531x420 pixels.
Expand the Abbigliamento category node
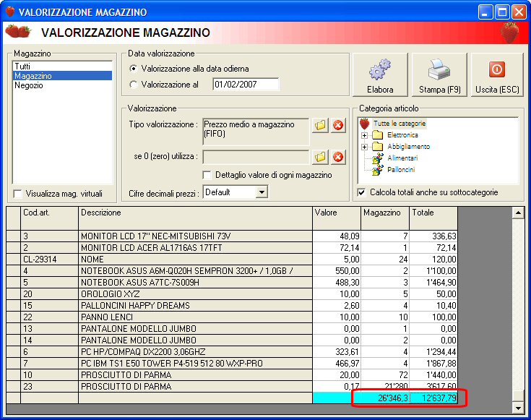(x=364, y=147)
